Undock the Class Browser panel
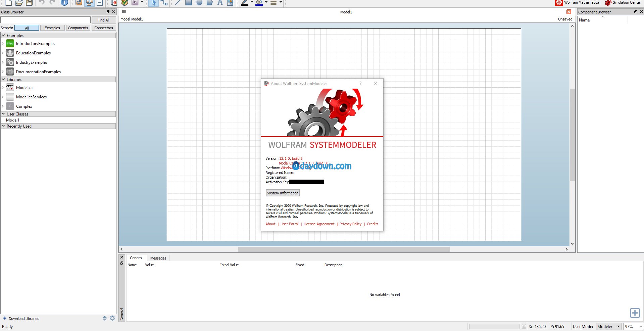Screen dimensions: 644x331 click(x=108, y=12)
